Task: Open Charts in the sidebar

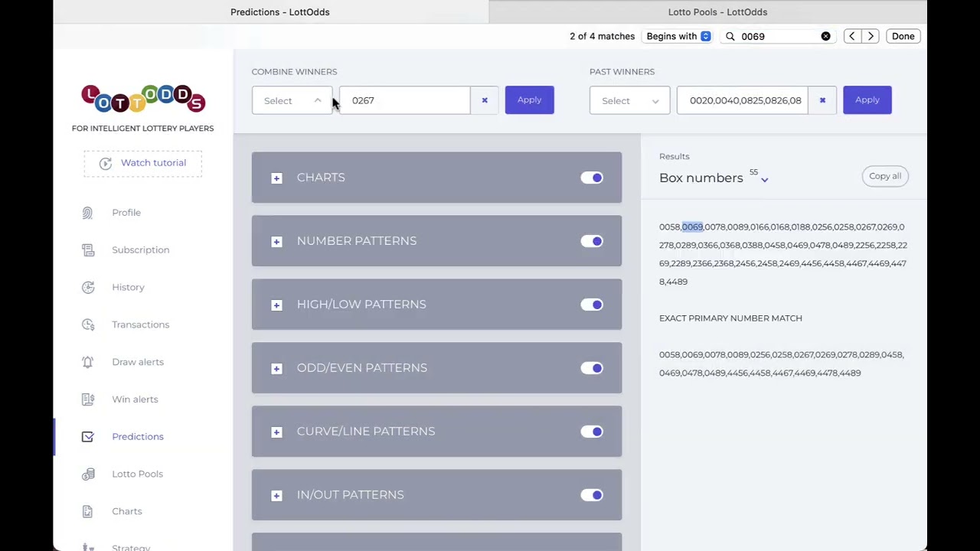Action: click(x=127, y=511)
